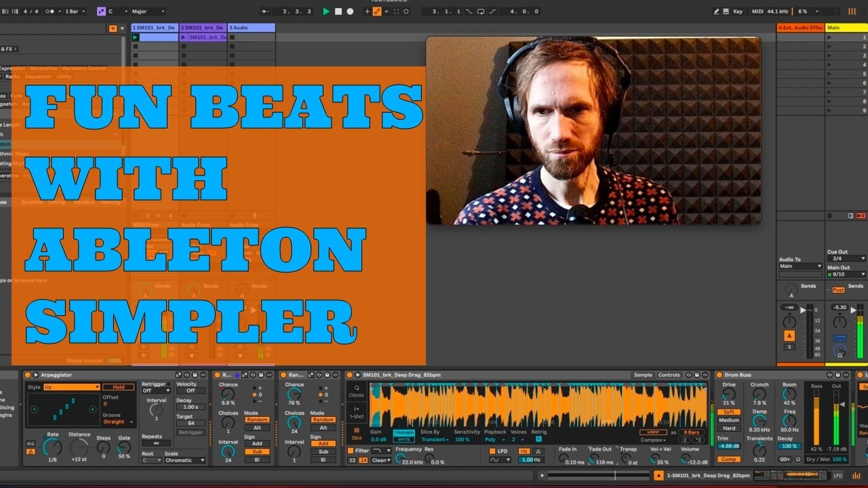This screenshot has height=488, width=868.
Task: Click the Simpler Retrig R icon
Action: (538, 439)
